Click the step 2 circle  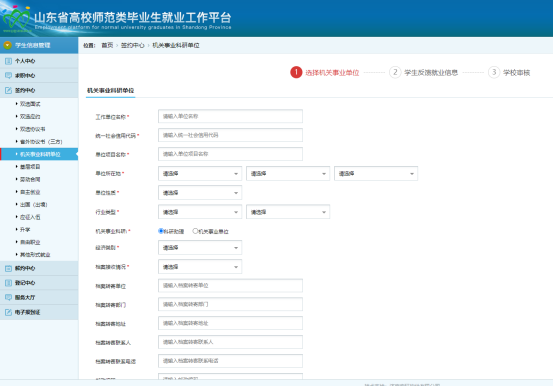tap(395, 72)
